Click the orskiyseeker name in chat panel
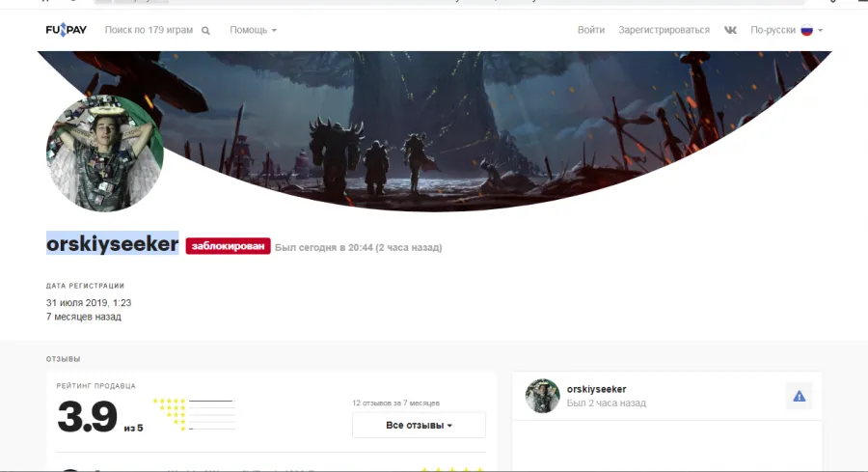This screenshot has width=868, height=472. pyautogui.click(x=596, y=389)
